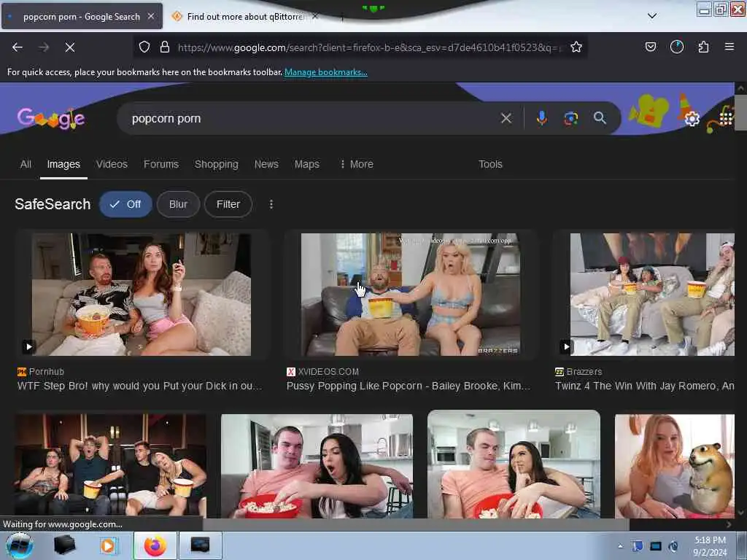Image resolution: width=747 pixels, height=560 pixels.
Task: Click the vertical scrollbar thumb
Action: click(740, 112)
